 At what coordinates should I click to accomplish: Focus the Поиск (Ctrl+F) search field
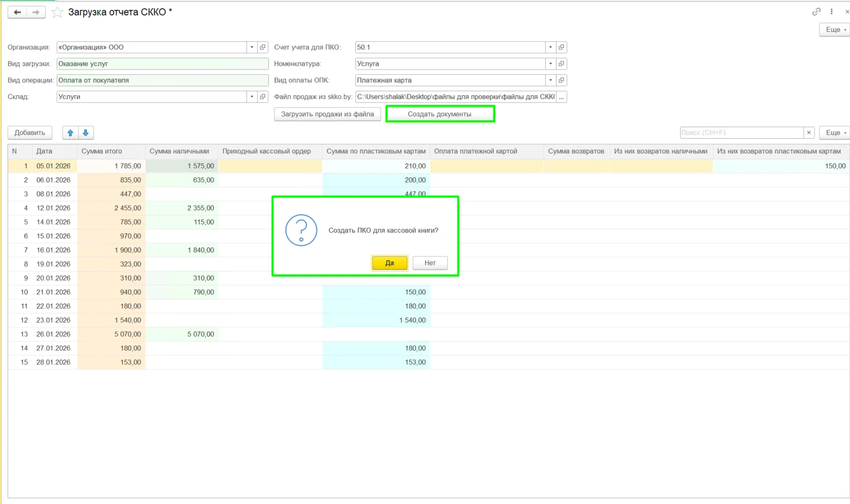pos(742,133)
